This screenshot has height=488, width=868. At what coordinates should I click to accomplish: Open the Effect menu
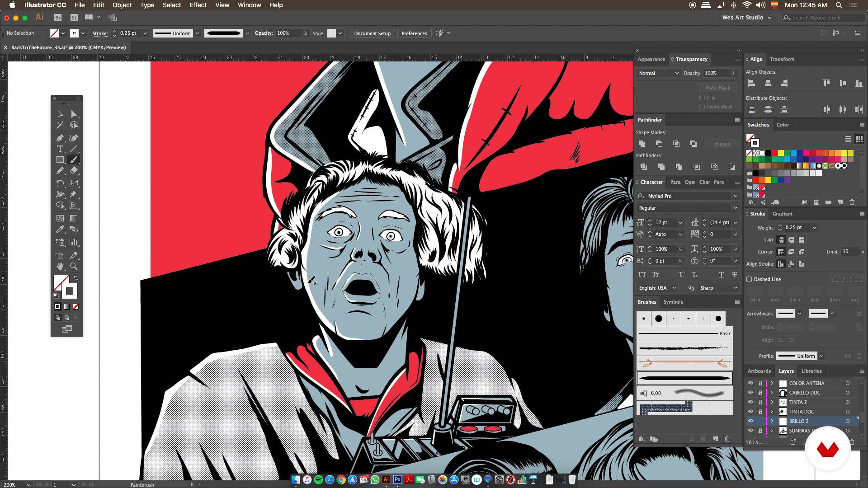(198, 5)
